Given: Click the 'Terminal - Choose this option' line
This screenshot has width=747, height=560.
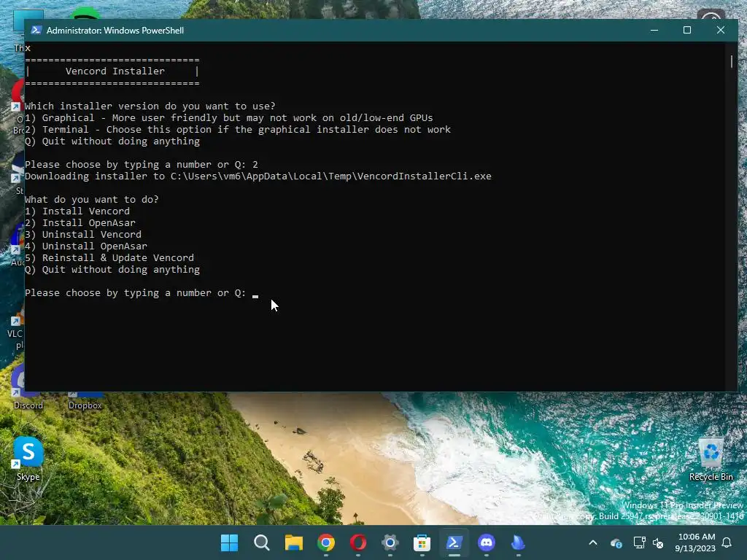Looking at the screenshot, I should [237, 130].
